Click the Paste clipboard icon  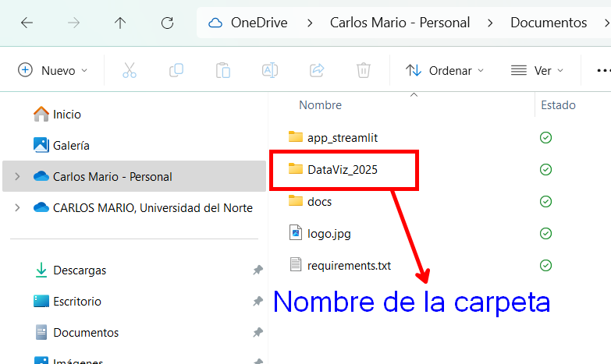point(223,70)
